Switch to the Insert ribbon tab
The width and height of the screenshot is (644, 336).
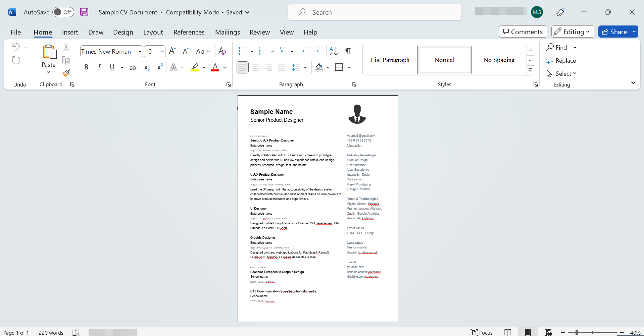coord(70,32)
